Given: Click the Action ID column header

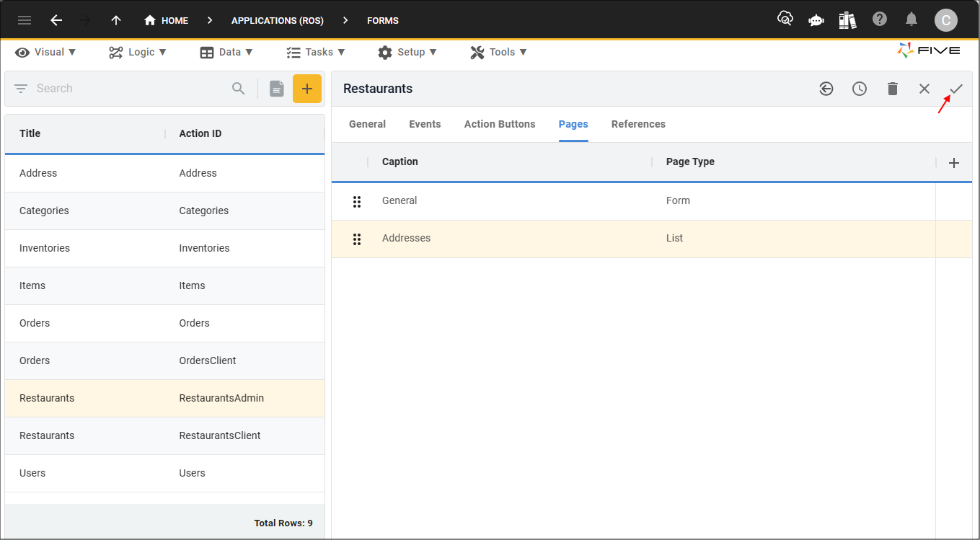Looking at the screenshot, I should (200, 133).
